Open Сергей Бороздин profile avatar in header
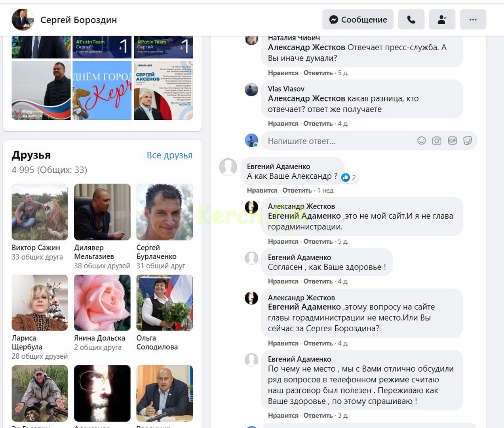This screenshot has width=504, height=428. pyautogui.click(x=23, y=19)
